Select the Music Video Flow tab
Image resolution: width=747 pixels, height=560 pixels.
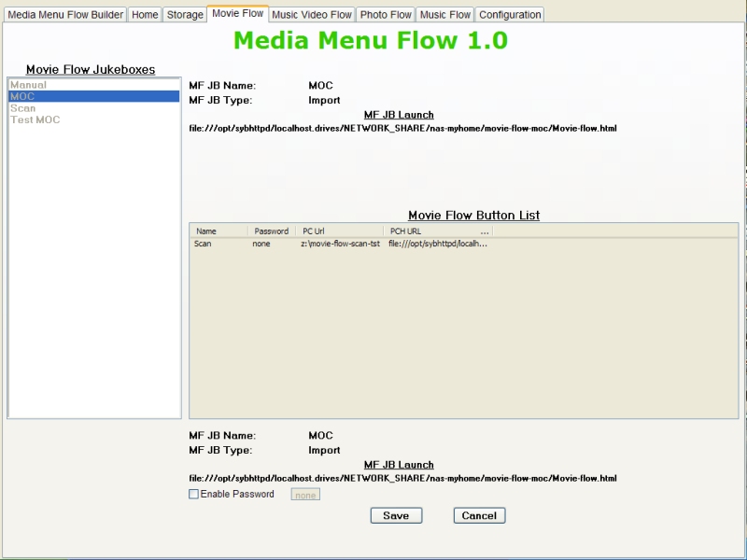pyautogui.click(x=312, y=15)
